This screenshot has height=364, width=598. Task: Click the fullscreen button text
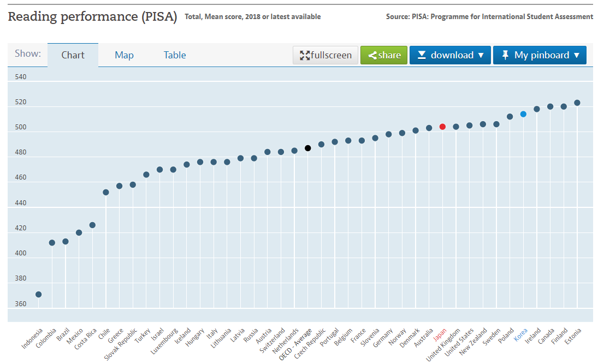click(x=331, y=55)
